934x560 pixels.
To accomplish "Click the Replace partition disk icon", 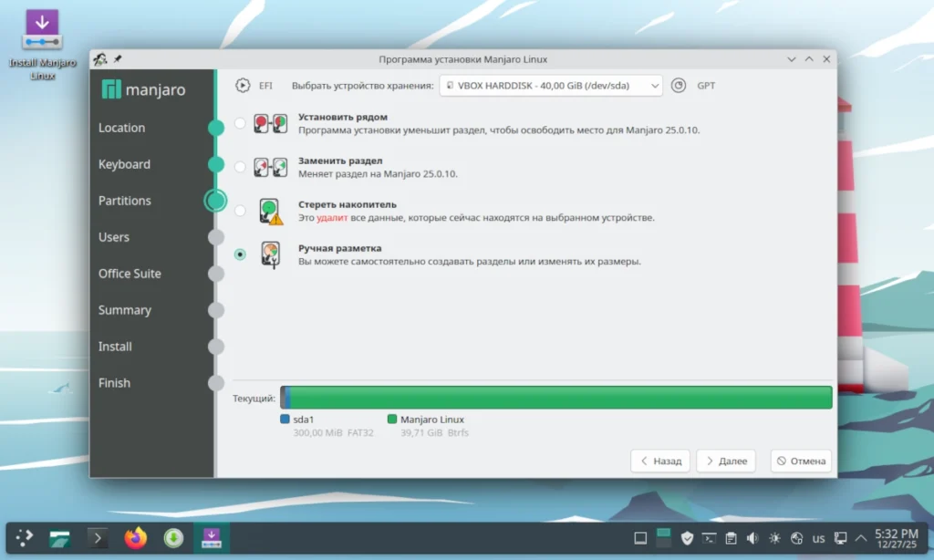I will 270,167.
